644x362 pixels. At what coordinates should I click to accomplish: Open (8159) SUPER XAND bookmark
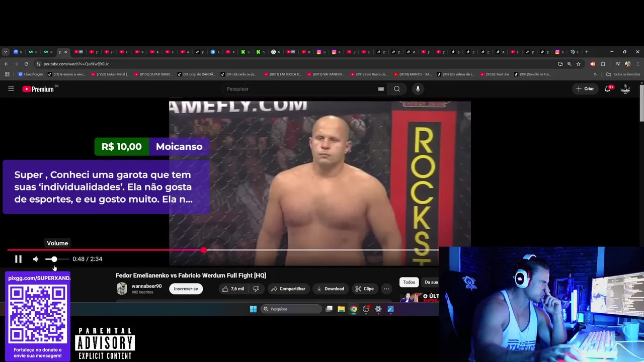pos(153,74)
